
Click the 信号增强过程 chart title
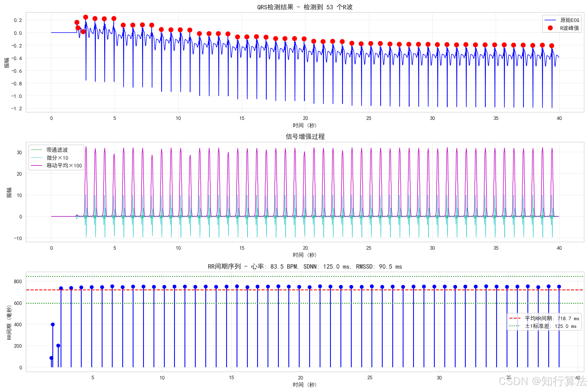tap(305, 137)
